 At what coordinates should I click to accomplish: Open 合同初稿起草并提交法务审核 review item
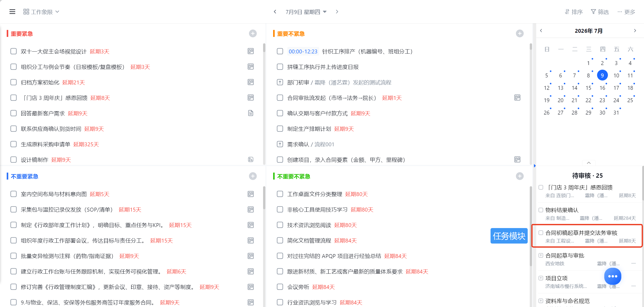click(x=587, y=236)
